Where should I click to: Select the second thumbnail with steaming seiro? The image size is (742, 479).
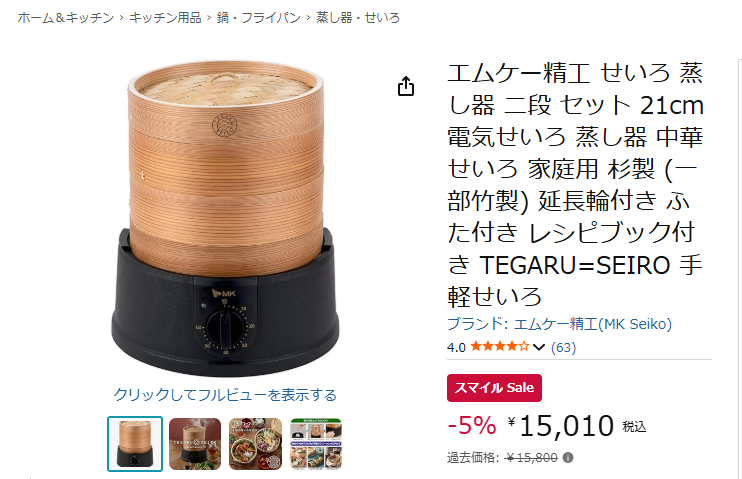click(x=195, y=444)
